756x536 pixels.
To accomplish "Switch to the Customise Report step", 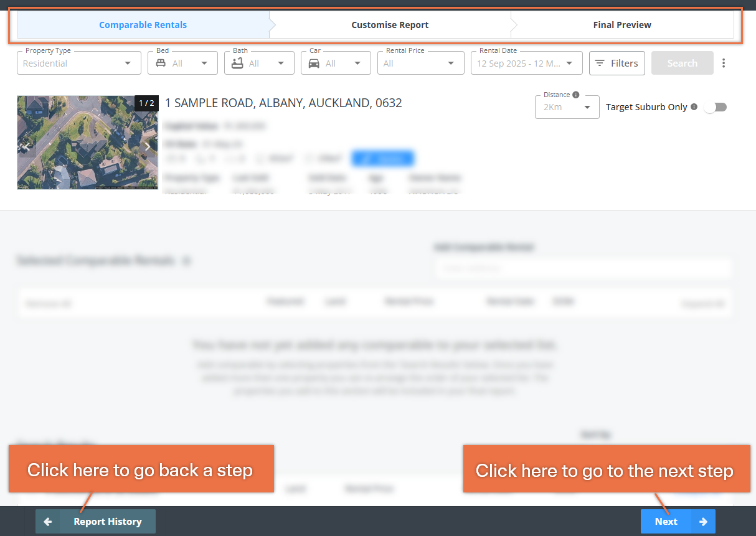I will pos(390,25).
